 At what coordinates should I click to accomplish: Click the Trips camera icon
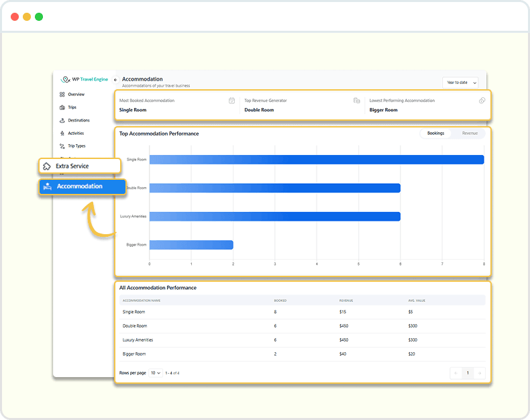point(62,107)
